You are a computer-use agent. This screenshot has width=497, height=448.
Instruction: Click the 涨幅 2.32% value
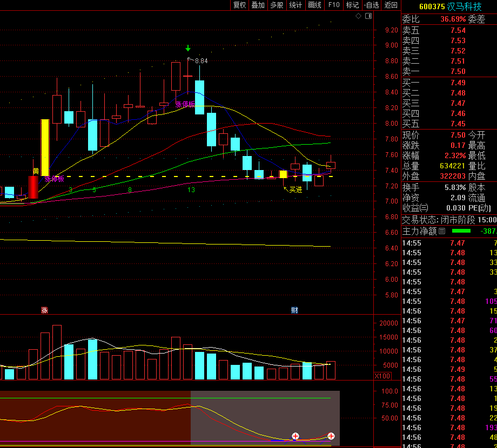point(455,156)
